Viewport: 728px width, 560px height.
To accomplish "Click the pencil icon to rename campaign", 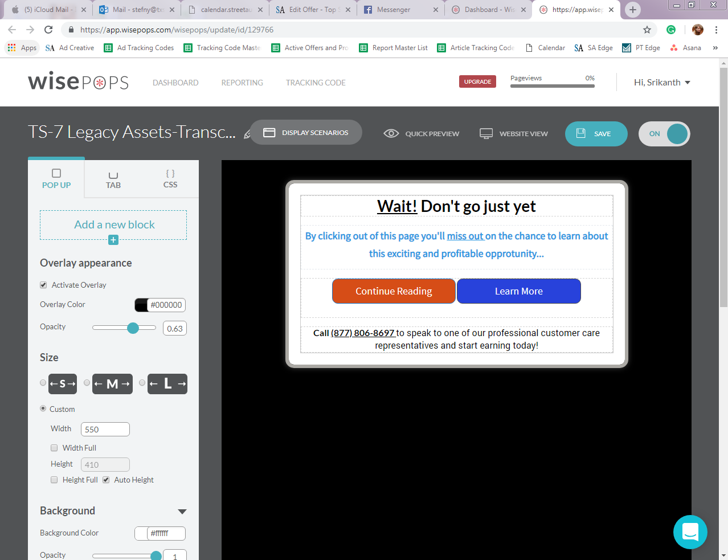I will [x=247, y=134].
